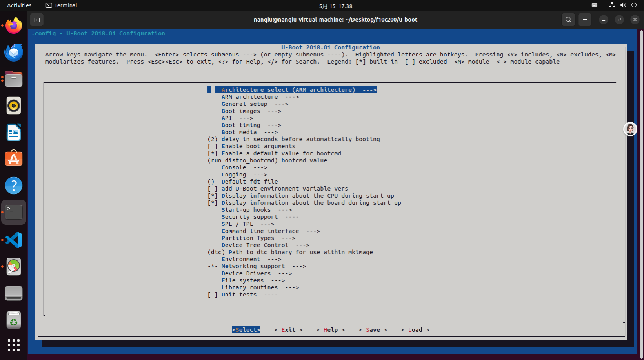
Task: Toggle Enable boot arguments option
Action: click(x=251, y=146)
